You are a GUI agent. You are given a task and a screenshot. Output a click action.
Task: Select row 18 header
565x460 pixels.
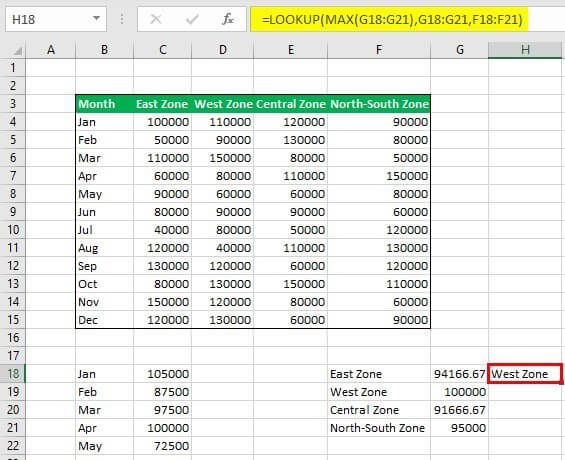tap(13, 374)
